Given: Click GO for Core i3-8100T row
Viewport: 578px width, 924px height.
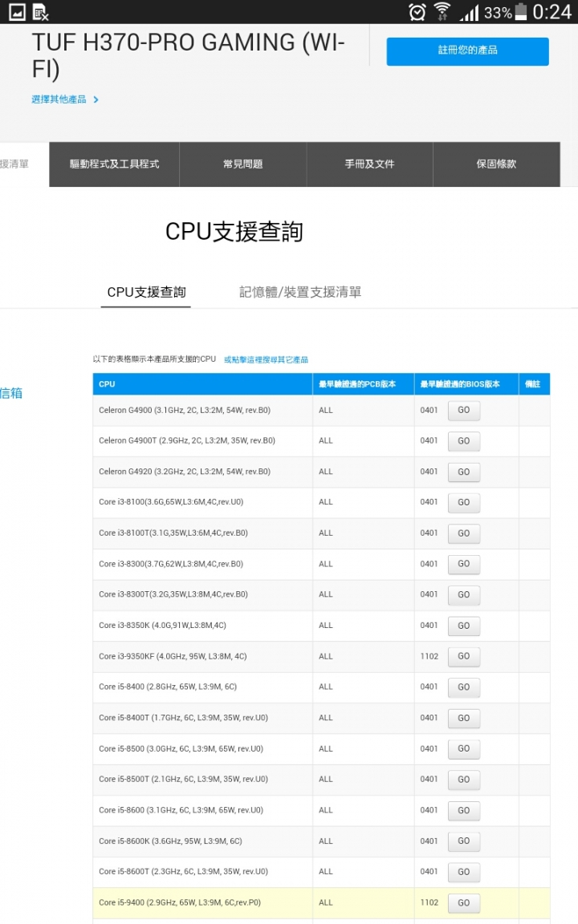Looking at the screenshot, I should (x=464, y=533).
